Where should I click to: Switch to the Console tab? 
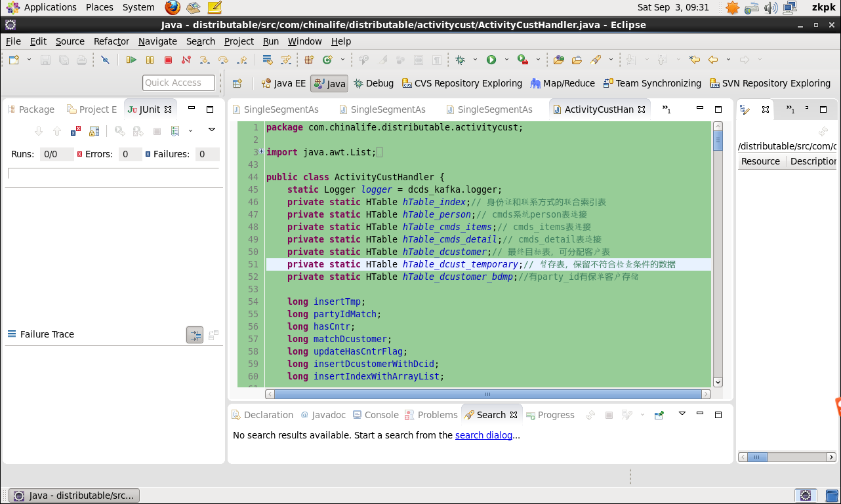tap(375, 415)
